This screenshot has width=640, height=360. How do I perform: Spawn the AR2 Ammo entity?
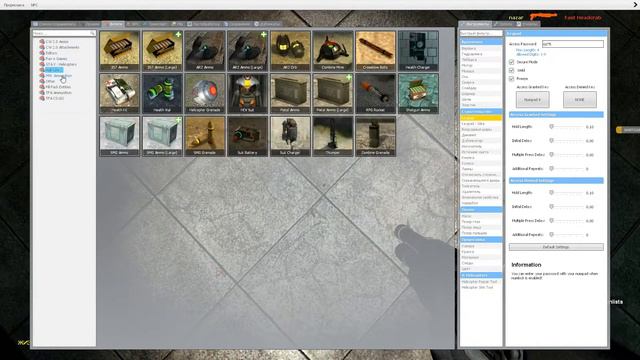(x=205, y=51)
